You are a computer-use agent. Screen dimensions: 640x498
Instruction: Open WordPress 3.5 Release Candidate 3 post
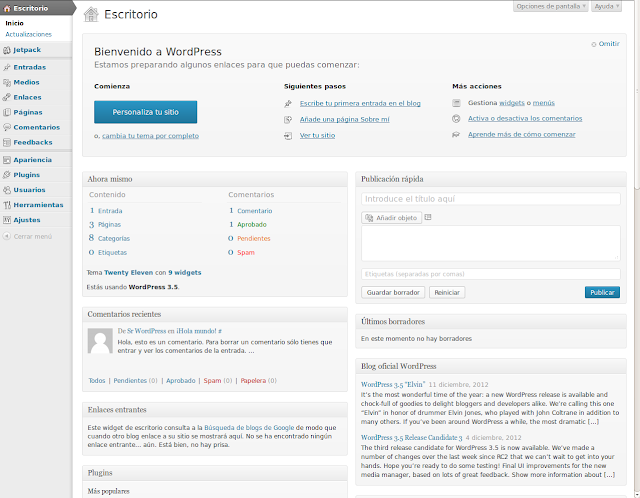click(x=411, y=438)
